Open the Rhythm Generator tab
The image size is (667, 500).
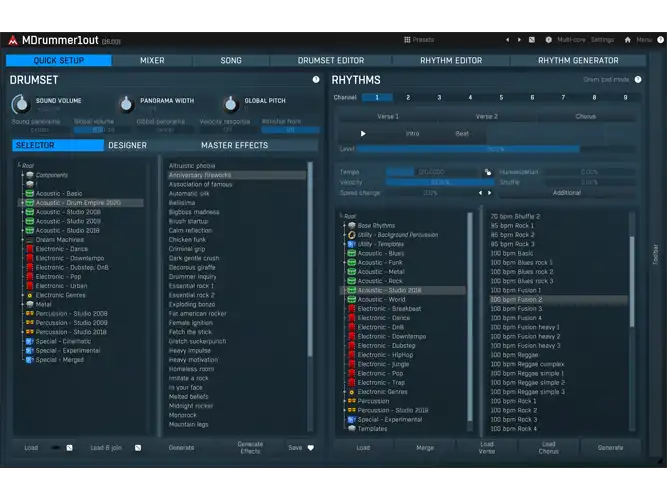[x=578, y=60]
